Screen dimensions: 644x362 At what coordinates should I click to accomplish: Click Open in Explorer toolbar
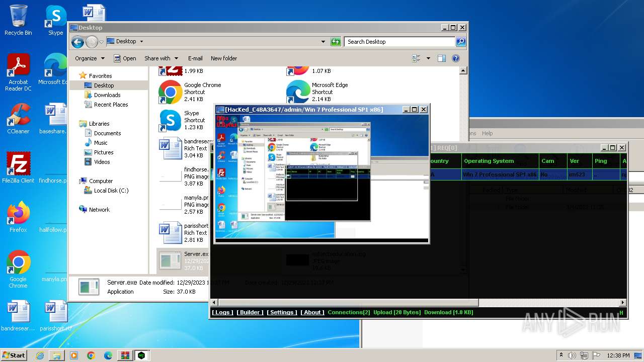[125, 58]
